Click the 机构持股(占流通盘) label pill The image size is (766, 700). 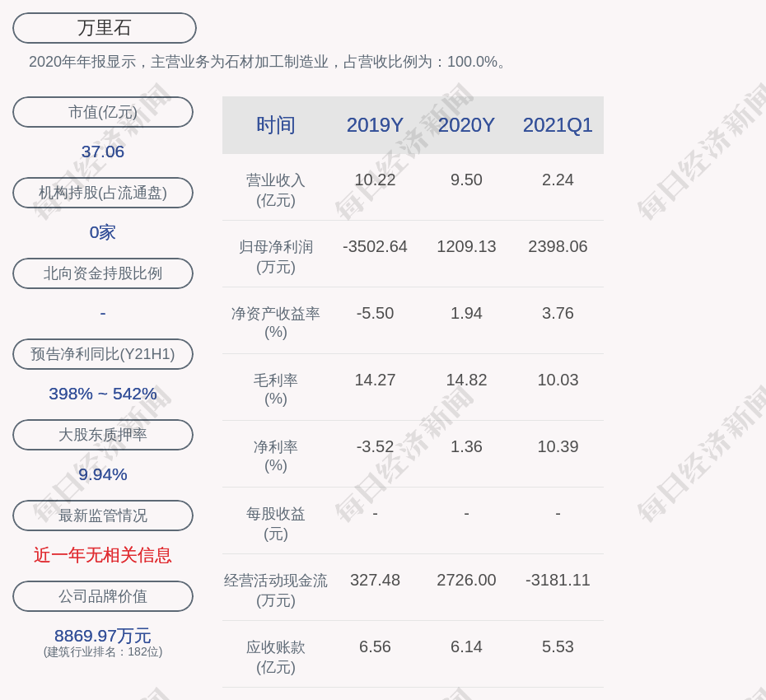click(103, 193)
